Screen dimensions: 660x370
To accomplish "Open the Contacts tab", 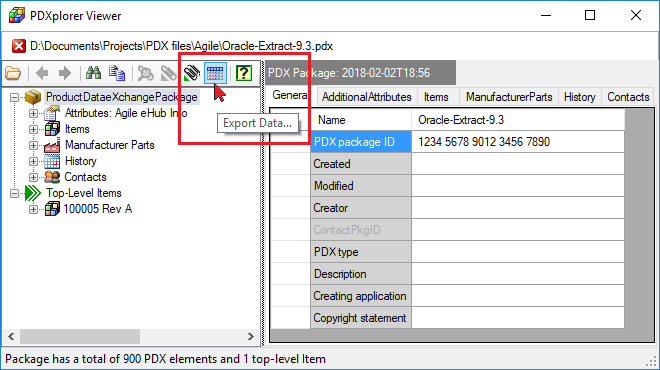I will (628, 97).
